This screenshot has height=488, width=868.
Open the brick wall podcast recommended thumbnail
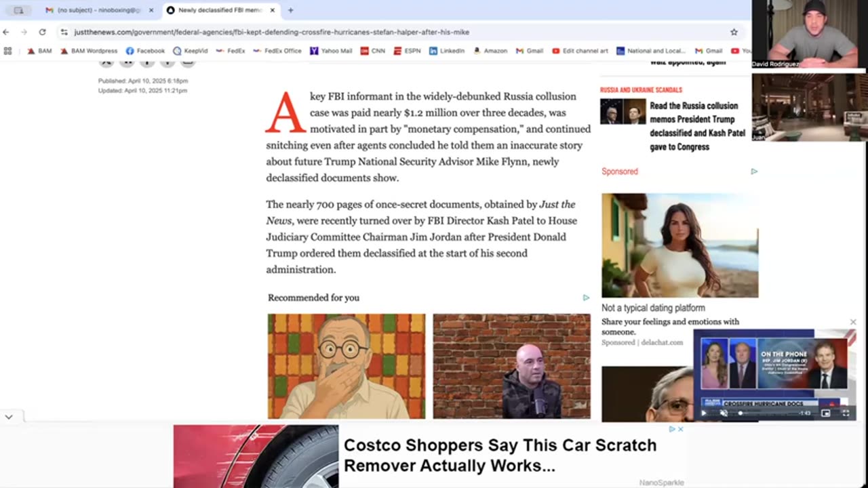point(512,366)
